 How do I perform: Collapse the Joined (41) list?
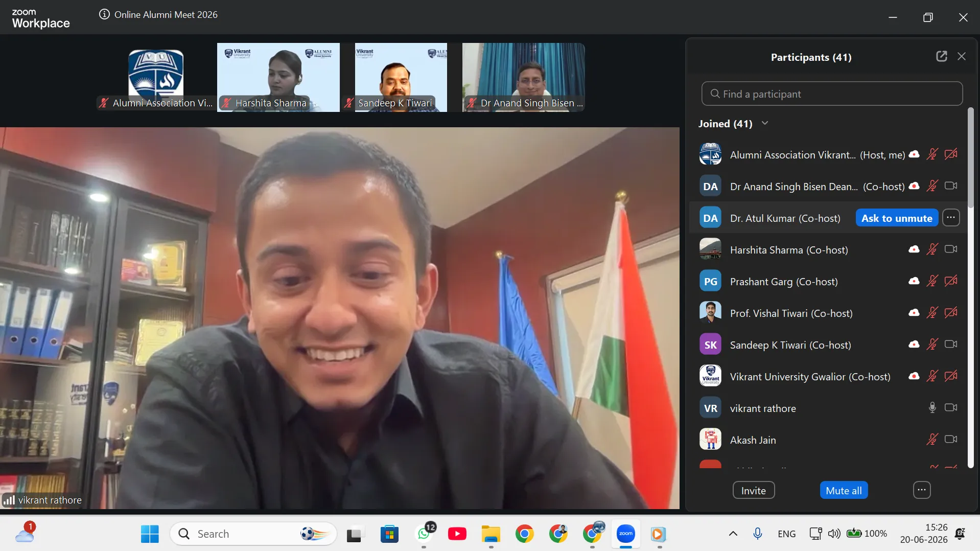pos(765,123)
